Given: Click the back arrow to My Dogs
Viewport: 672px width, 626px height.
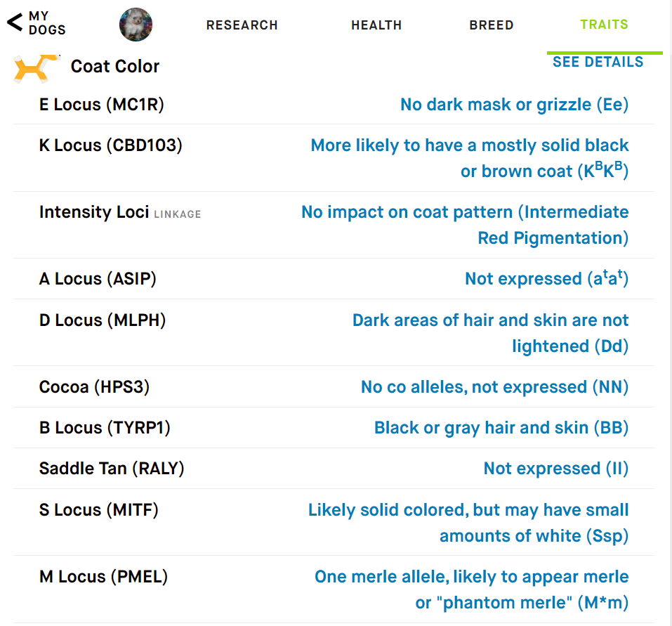Looking at the screenshot, I should click(x=15, y=22).
